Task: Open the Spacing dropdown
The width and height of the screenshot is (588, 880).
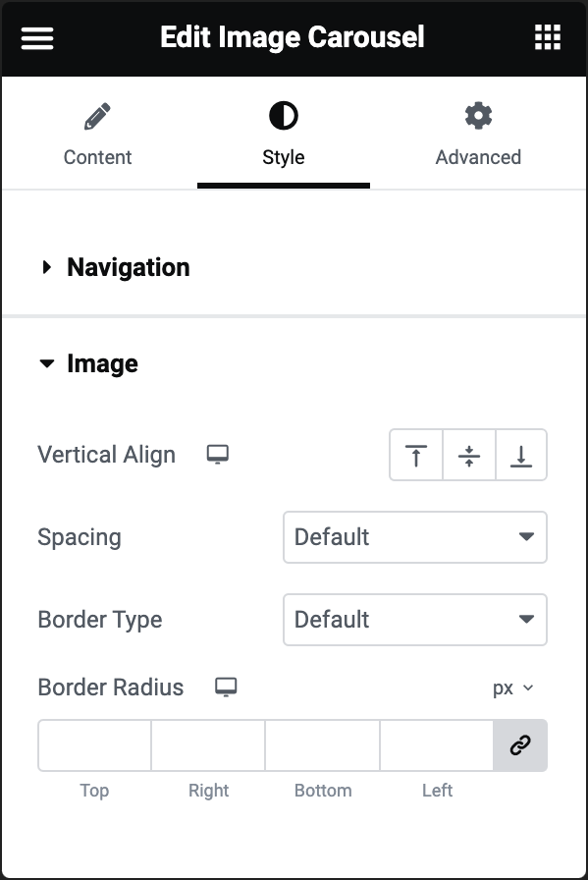Action: (x=415, y=537)
